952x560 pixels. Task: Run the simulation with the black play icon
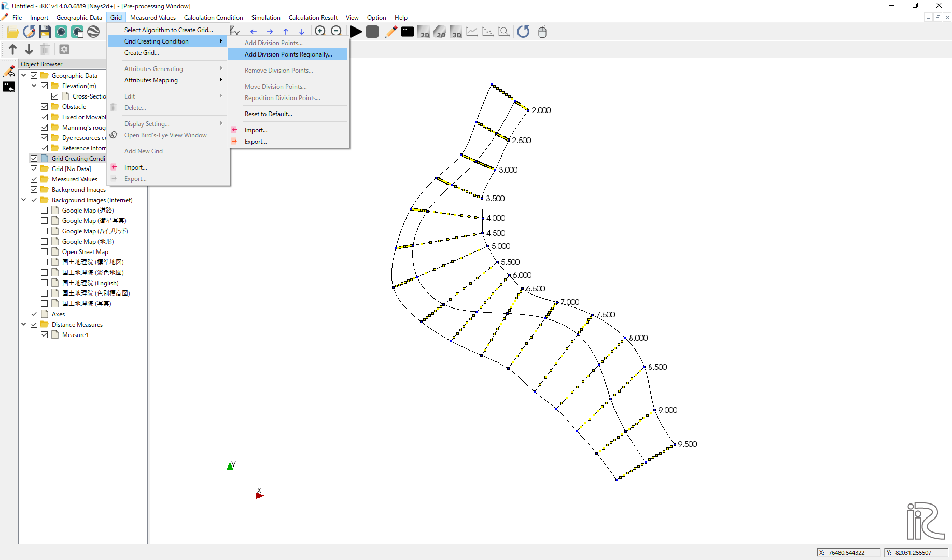coord(356,32)
